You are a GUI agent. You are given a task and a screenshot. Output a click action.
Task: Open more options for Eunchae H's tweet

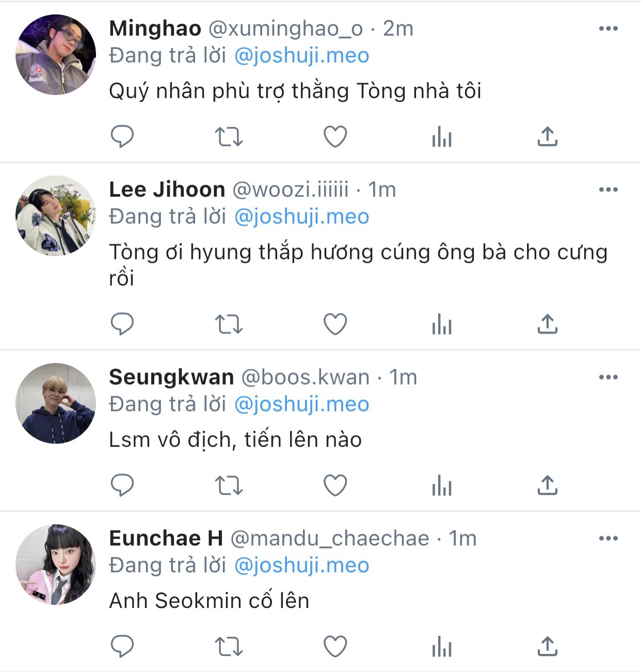coord(608,538)
